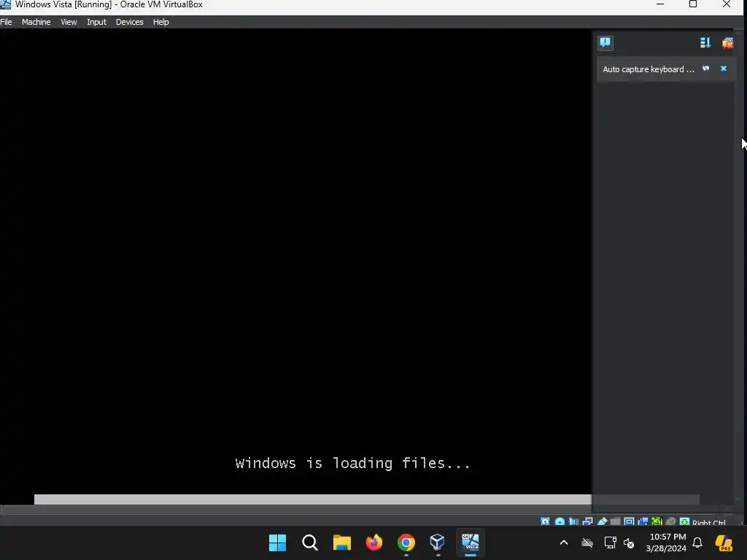Click the Windows Vista VM taskbar button
Viewport: 747px width, 560px height.
pos(471,542)
